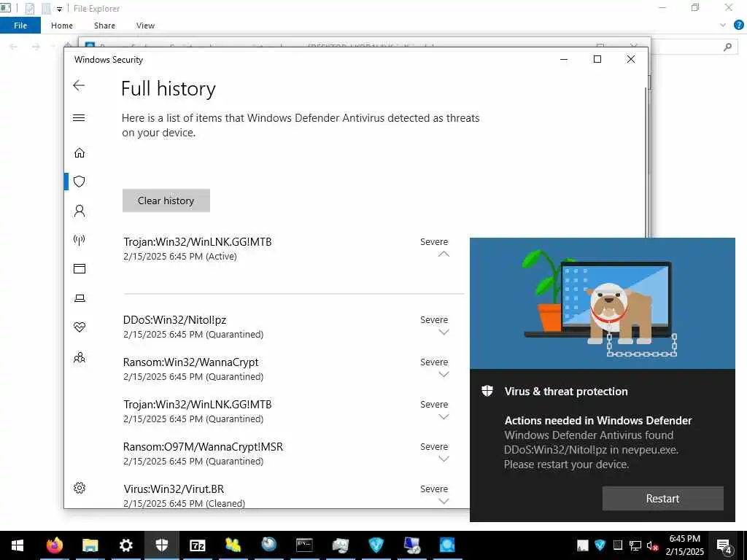The width and height of the screenshot is (747, 560).
Task: Click Restart in the Defender notification
Action: tap(662, 499)
